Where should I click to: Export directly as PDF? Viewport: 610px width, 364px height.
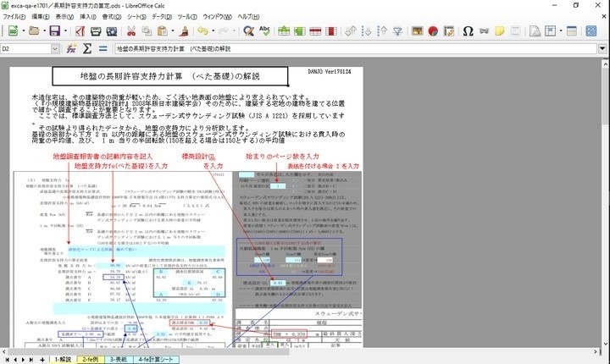click(80, 30)
